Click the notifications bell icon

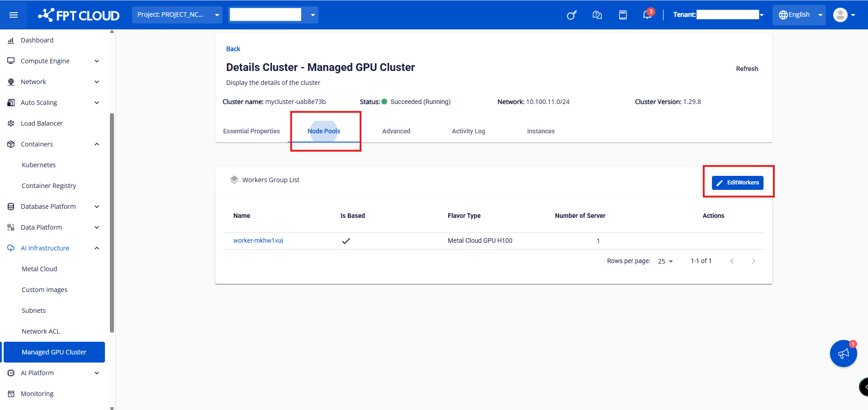pyautogui.click(x=647, y=15)
